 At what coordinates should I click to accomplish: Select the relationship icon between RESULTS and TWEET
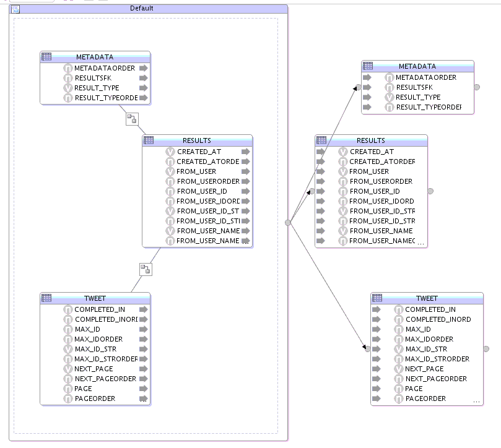click(146, 269)
